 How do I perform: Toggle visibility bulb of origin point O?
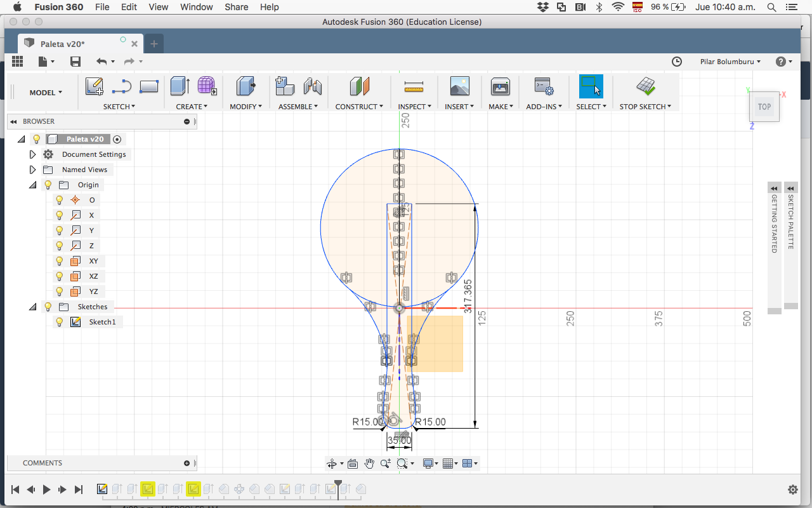tap(59, 200)
